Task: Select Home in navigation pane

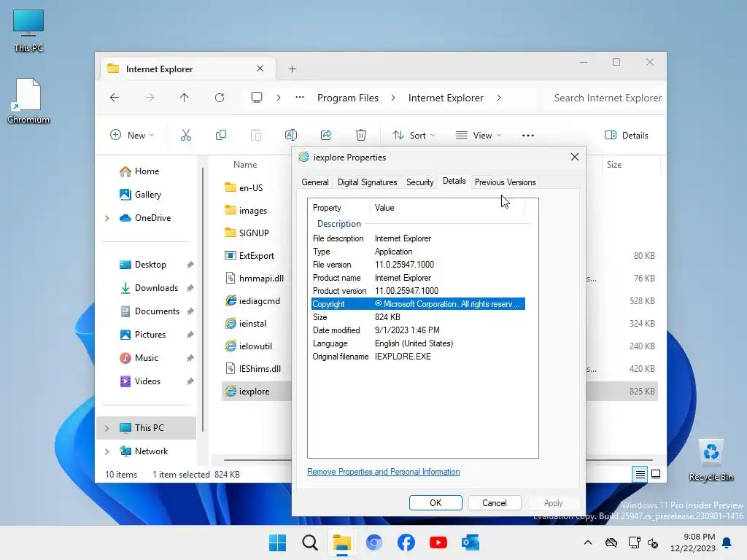Action: [147, 171]
